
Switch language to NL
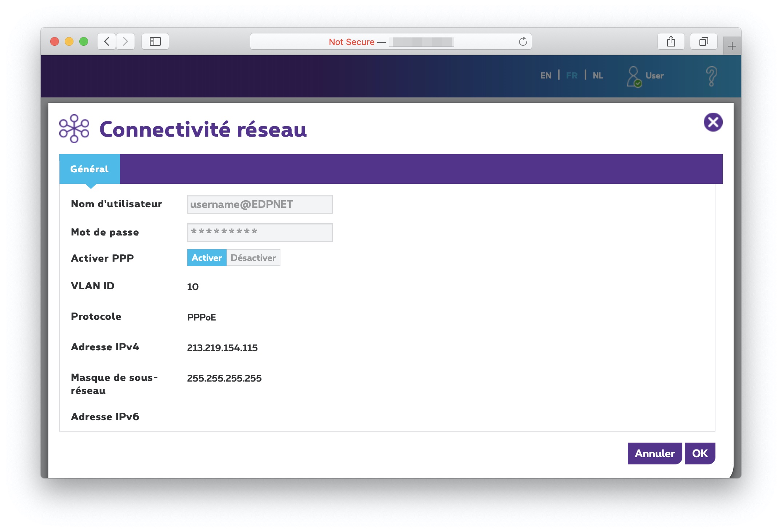[x=598, y=76]
